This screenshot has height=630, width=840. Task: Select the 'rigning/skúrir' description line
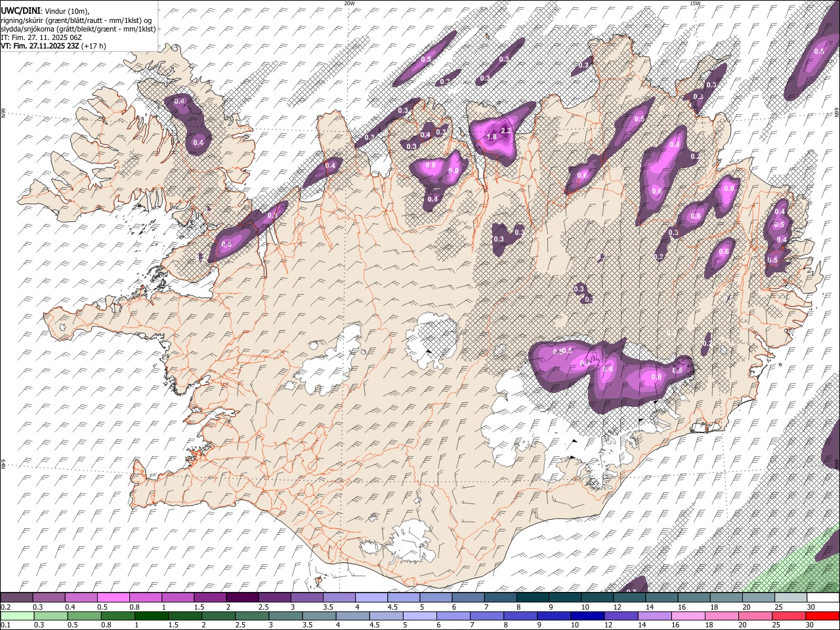tap(76, 19)
